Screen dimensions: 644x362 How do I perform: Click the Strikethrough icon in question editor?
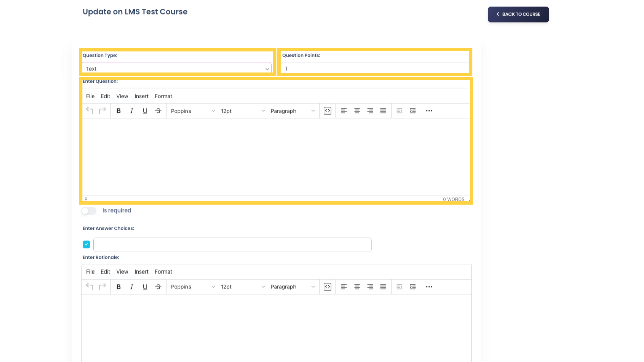tap(158, 111)
